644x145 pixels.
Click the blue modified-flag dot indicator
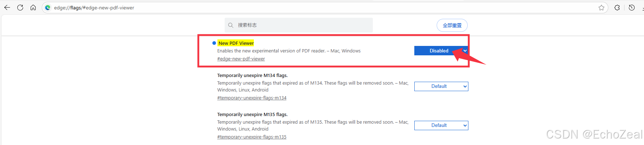(214, 43)
